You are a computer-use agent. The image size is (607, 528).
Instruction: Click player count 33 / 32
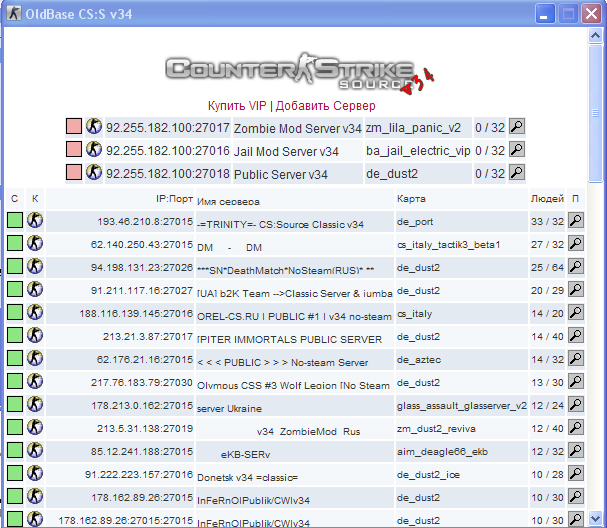tap(547, 221)
